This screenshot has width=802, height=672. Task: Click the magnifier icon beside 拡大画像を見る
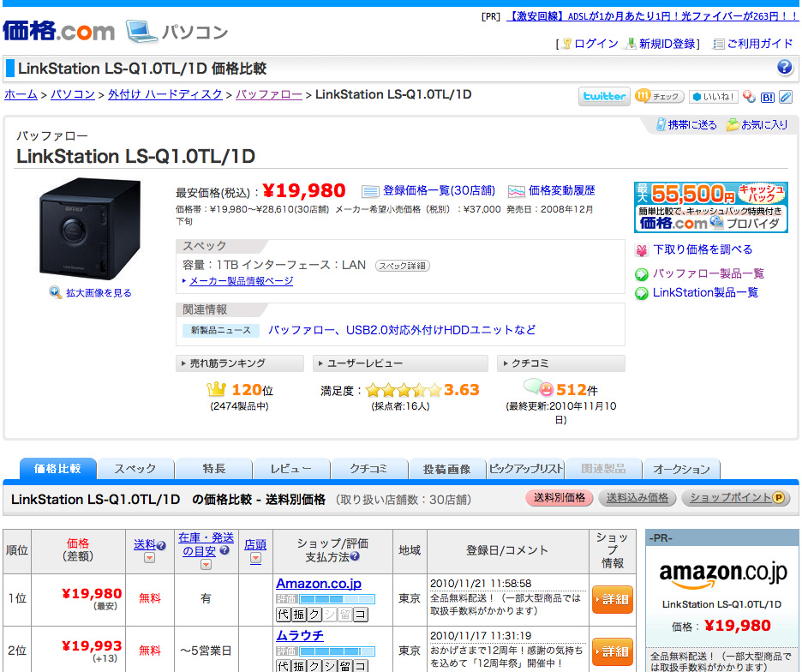pyautogui.click(x=55, y=292)
